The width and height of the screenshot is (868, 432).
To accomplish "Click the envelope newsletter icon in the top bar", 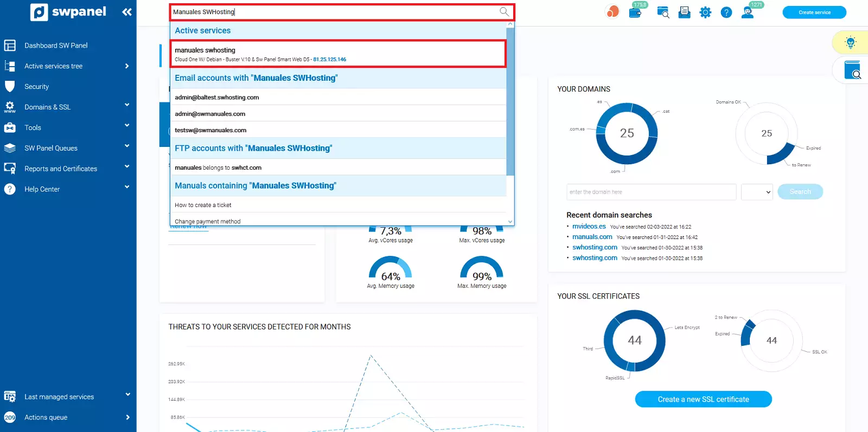I will click(x=684, y=12).
